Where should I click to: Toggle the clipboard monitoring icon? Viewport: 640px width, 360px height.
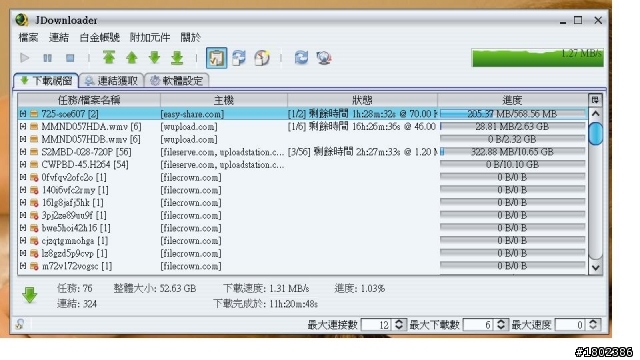pyautogui.click(x=216, y=58)
